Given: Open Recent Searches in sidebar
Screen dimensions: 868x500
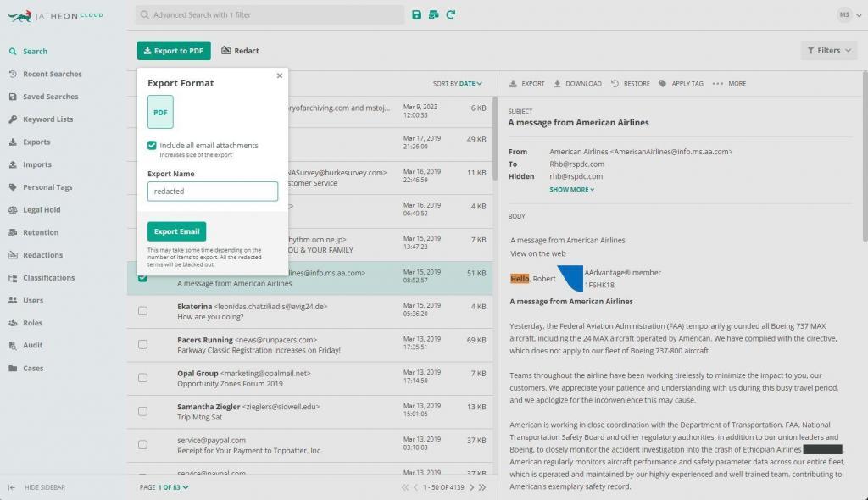Looking at the screenshot, I should pyautogui.click(x=52, y=74).
